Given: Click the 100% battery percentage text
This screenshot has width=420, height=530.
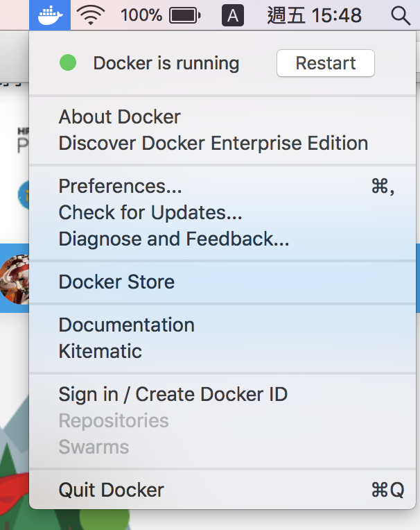Looking at the screenshot, I should click(141, 15).
